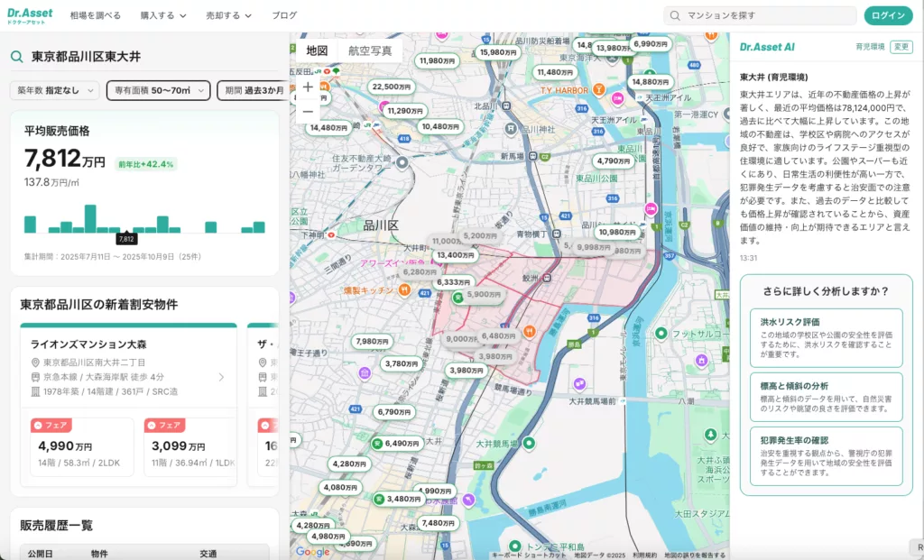The width and height of the screenshot is (924, 560).
Task: Click the Dr.Asset logo
Action: pos(30,15)
